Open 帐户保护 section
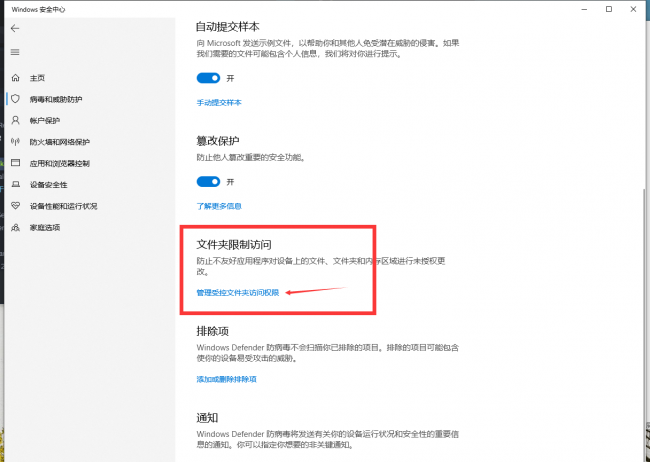The image size is (650, 462). click(x=45, y=121)
